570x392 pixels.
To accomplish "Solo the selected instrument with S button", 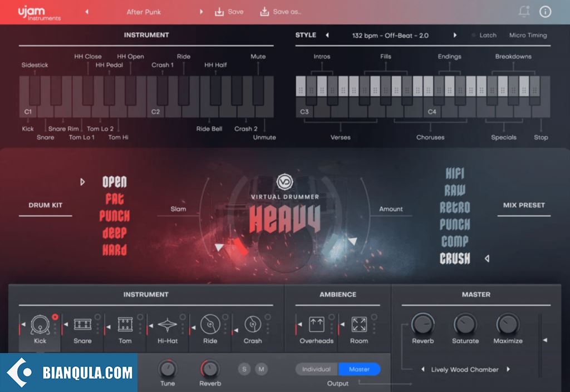I will click(244, 369).
